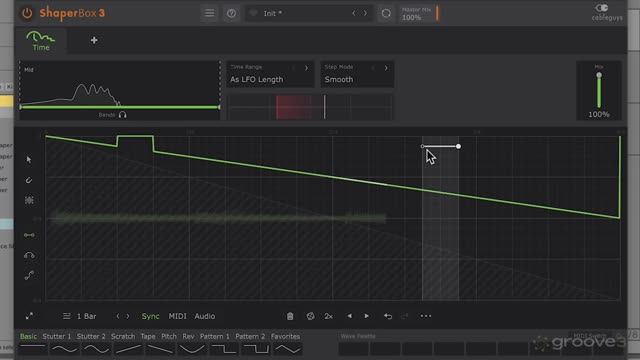Decrease LFO length with left chevron
Screen dimensions: 640x360
118,316
